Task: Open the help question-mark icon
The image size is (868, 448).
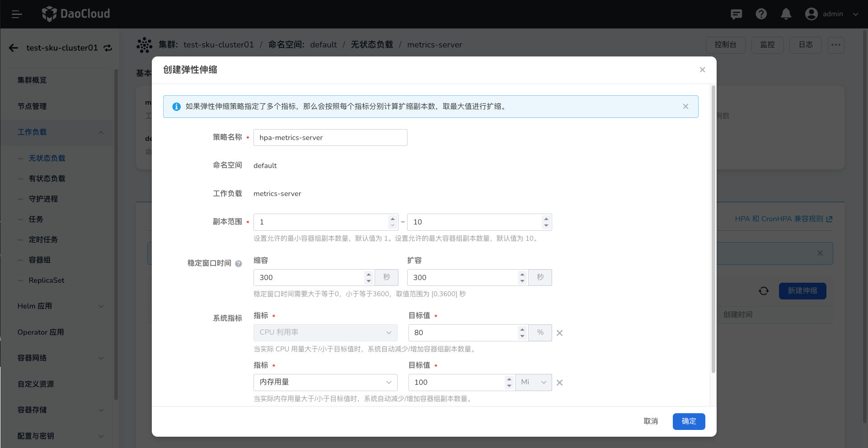Action: 761,14
